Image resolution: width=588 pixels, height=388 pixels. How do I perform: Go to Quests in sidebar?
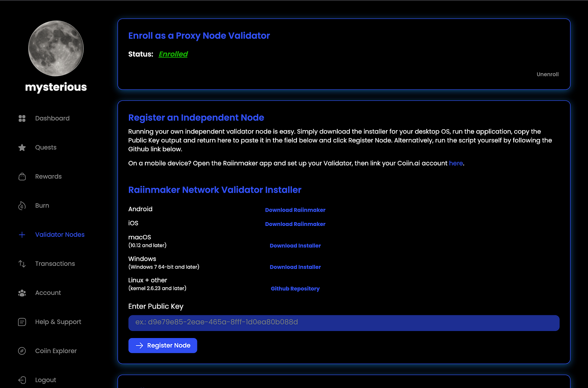coord(46,147)
